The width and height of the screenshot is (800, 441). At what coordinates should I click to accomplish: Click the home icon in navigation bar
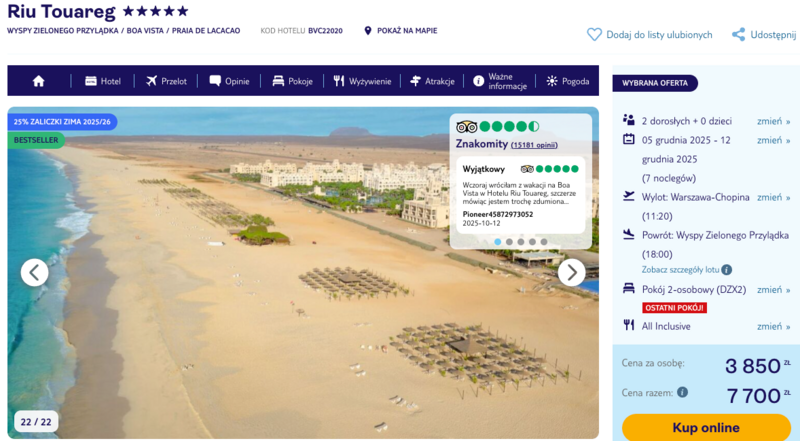tap(39, 81)
